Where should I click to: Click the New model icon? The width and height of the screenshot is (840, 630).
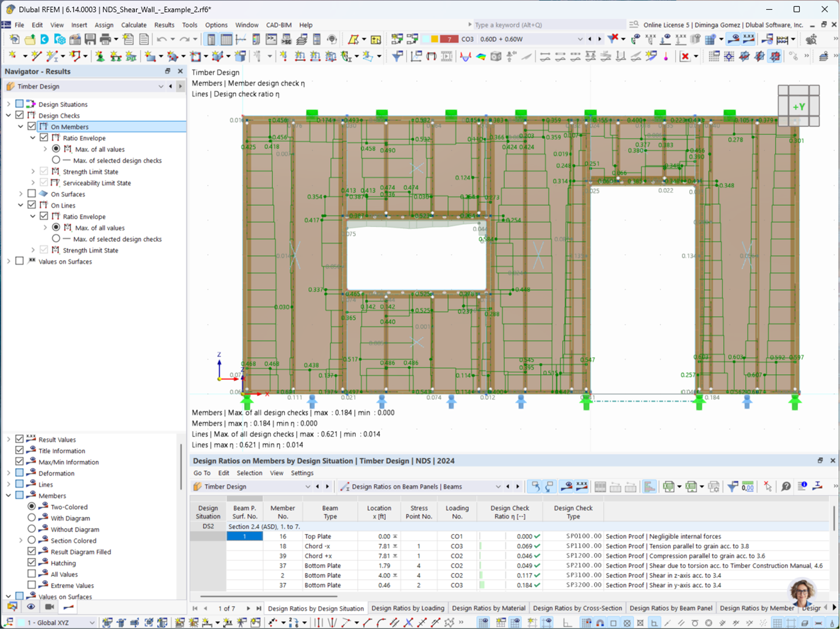pyautogui.click(x=14, y=40)
